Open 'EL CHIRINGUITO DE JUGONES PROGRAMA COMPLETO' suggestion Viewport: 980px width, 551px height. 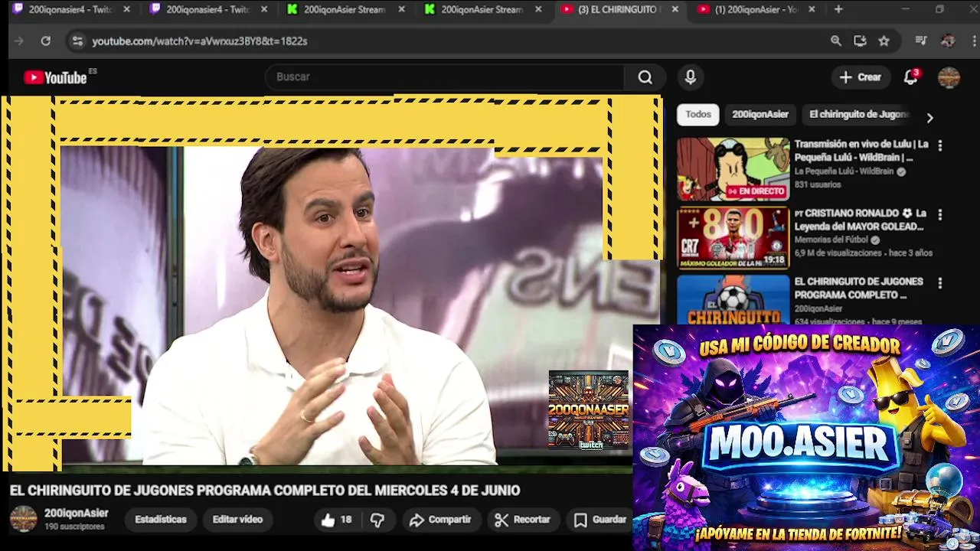858,289
